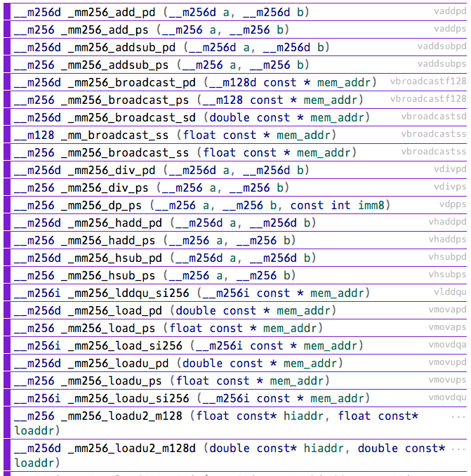Click the vmovupd instruction label
Screen dimensions: 471x476
coord(447,362)
